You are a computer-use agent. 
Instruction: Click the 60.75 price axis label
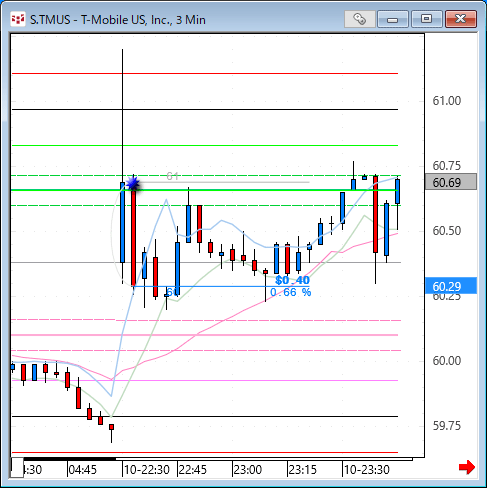pyautogui.click(x=447, y=166)
